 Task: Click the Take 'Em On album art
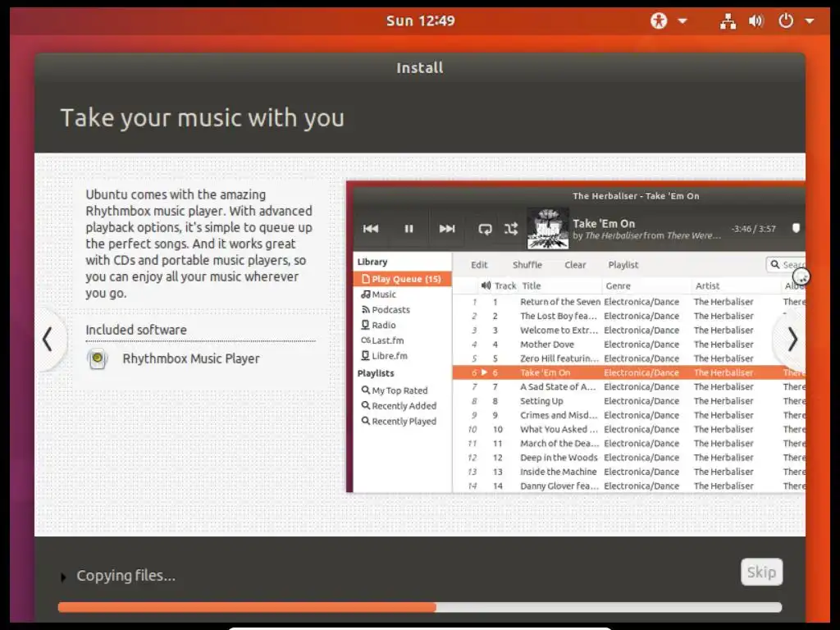(547, 229)
